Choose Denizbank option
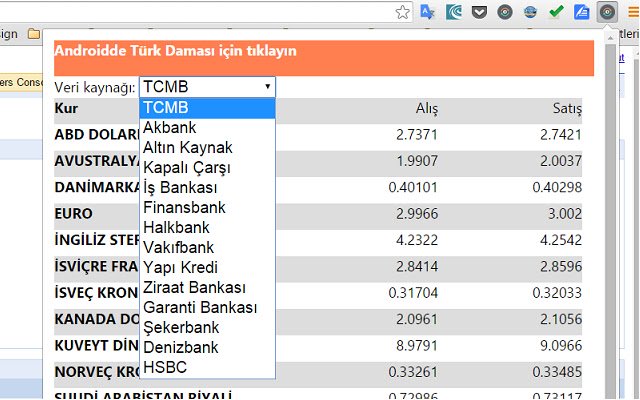This screenshot has width=640, height=400. (207, 348)
